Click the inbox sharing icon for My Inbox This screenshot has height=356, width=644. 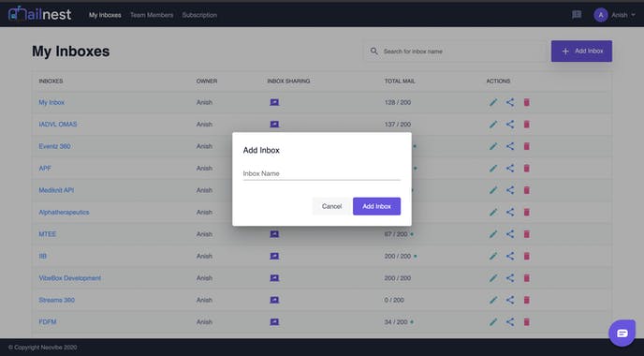[274, 102]
